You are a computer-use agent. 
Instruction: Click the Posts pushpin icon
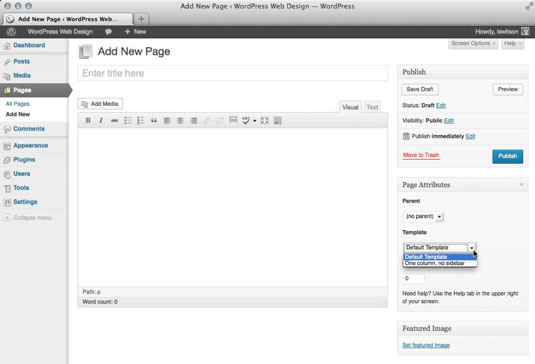coord(7,62)
